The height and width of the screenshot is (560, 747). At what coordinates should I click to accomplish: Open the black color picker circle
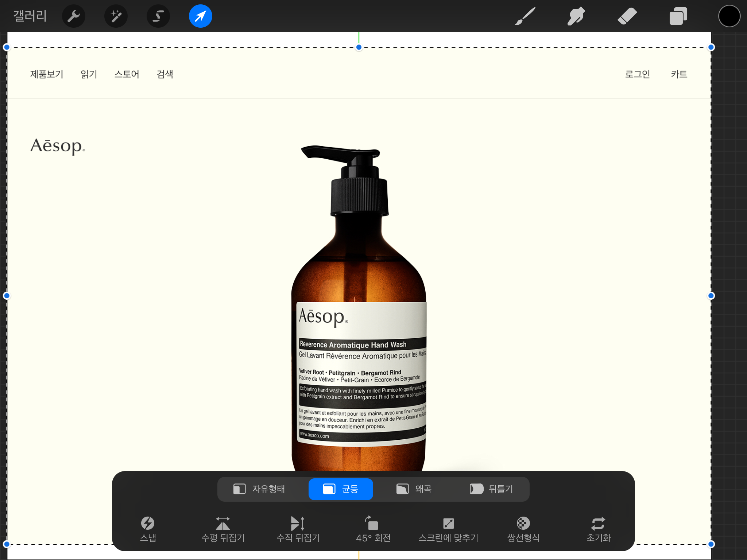[729, 16]
